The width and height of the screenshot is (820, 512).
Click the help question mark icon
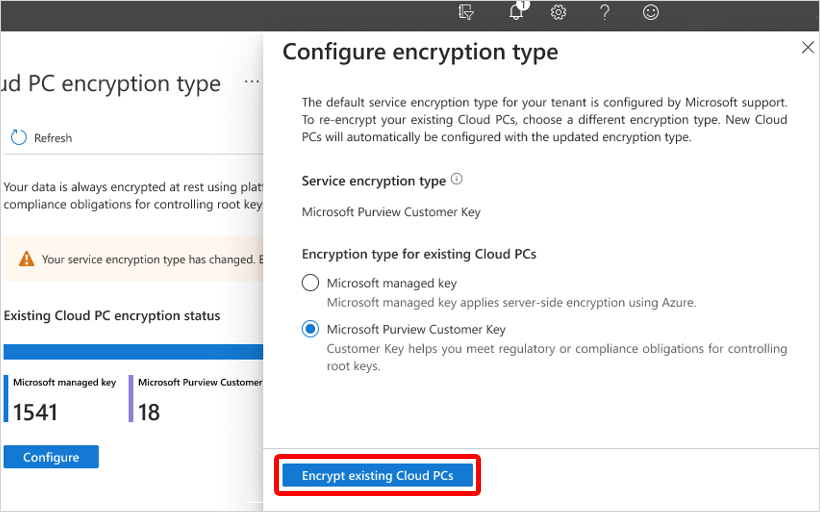(x=605, y=13)
